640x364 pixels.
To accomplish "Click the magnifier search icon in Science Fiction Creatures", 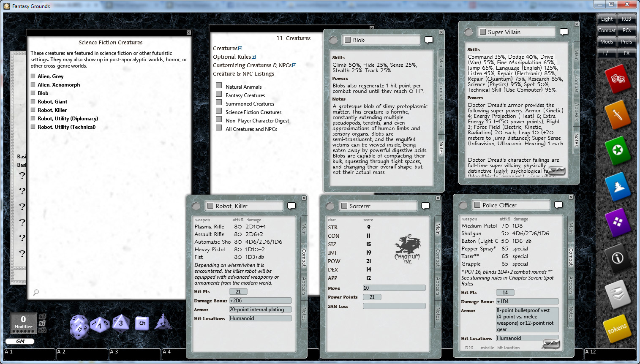I will [36, 292].
